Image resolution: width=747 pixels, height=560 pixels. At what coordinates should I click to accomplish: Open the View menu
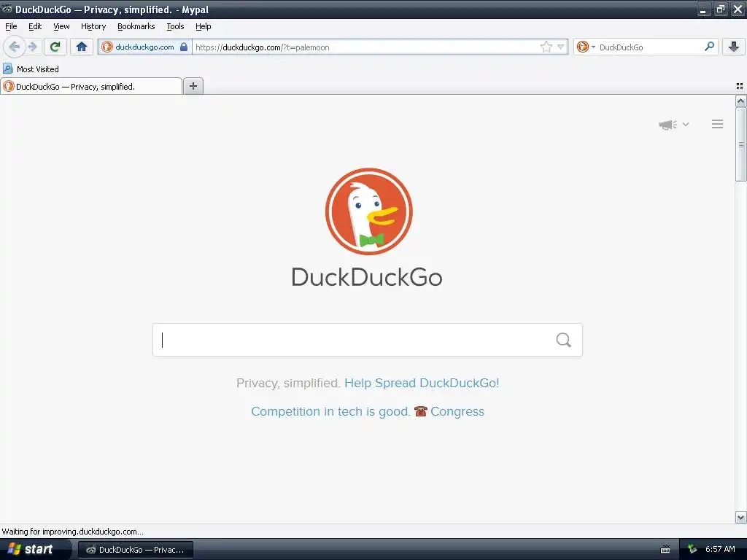point(61,26)
